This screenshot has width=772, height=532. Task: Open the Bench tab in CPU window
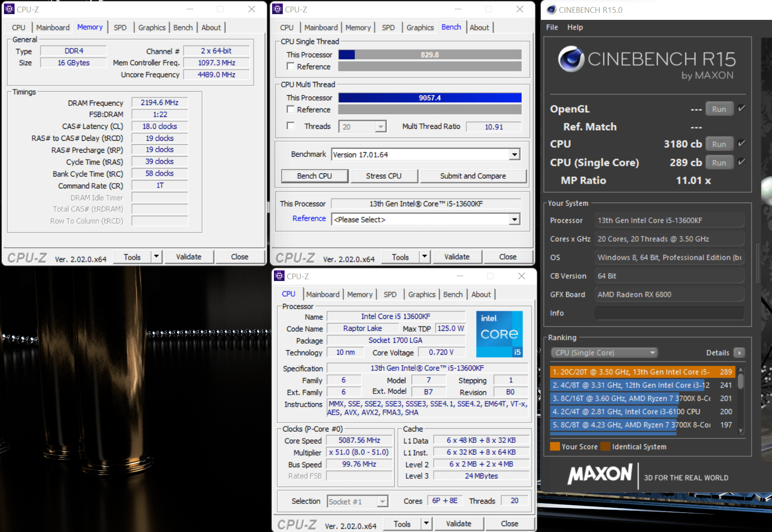point(453,294)
